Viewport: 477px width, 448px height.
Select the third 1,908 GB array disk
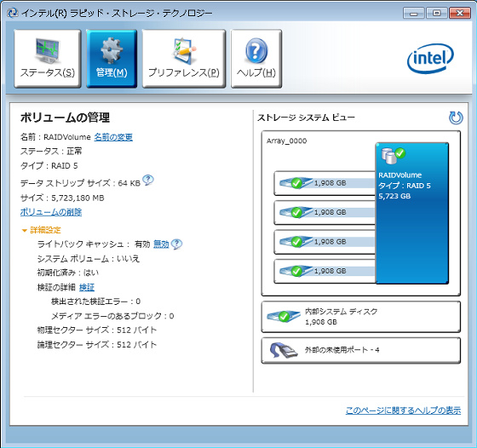pyautogui.click(x=325, y=242)
